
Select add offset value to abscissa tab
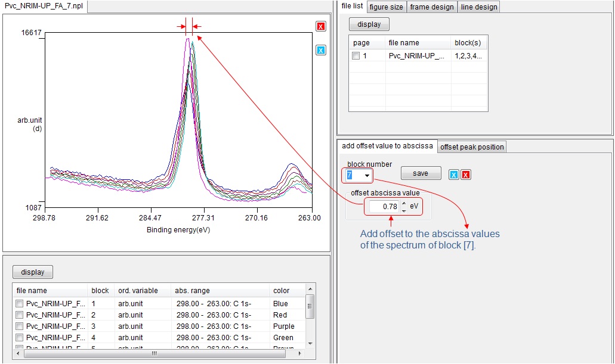388,146
